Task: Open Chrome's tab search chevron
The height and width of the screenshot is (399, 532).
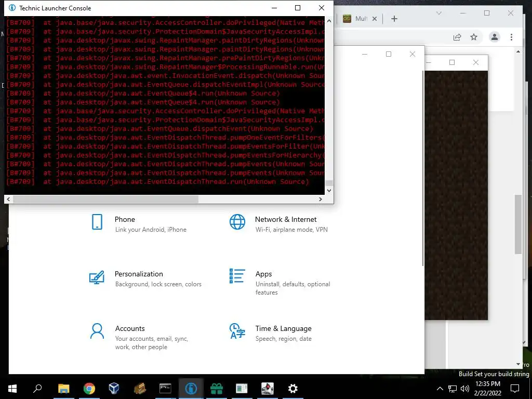Action: 438,13
